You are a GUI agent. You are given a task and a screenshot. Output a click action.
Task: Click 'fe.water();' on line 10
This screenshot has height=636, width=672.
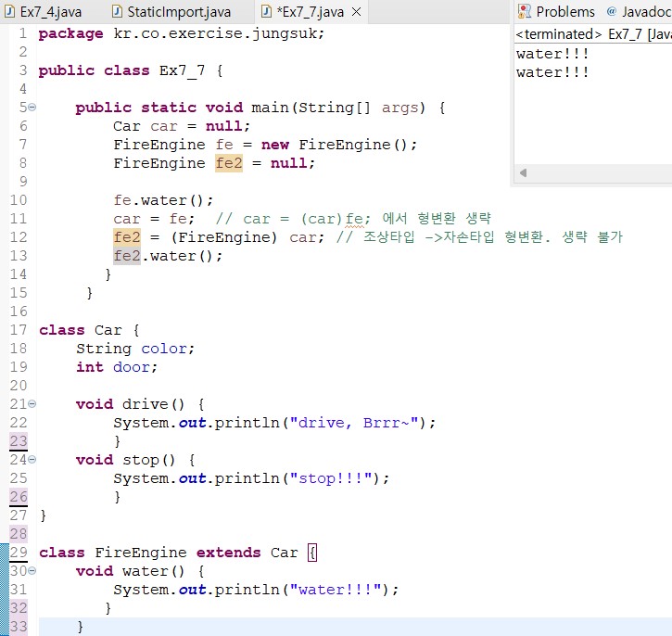pyautogui.click(x=163, y=200)
